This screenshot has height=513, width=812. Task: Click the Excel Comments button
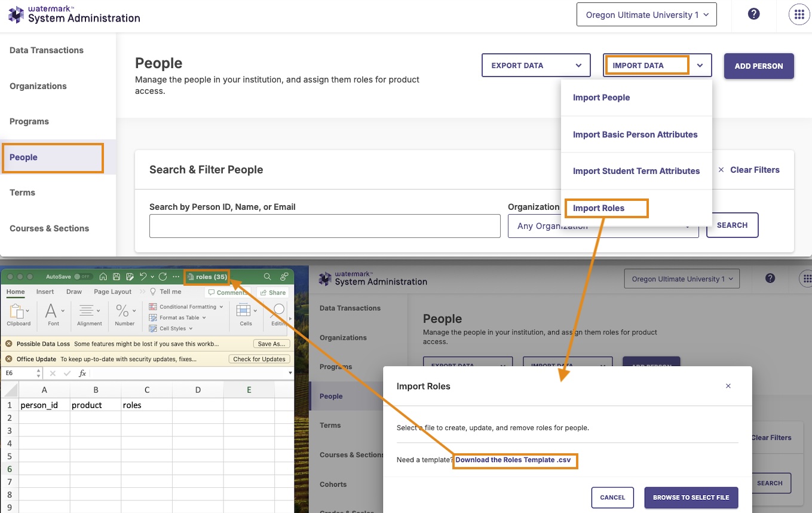point(227,292)
